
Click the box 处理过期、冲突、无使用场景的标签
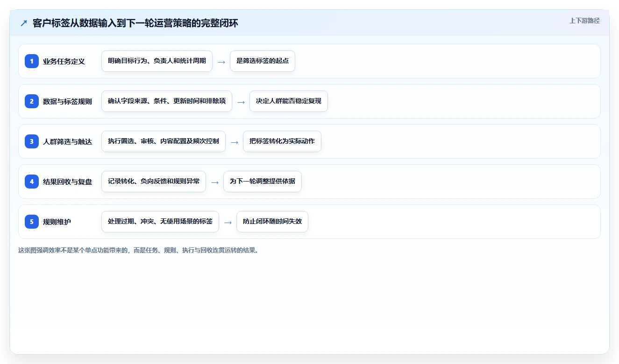coord(160,222)
